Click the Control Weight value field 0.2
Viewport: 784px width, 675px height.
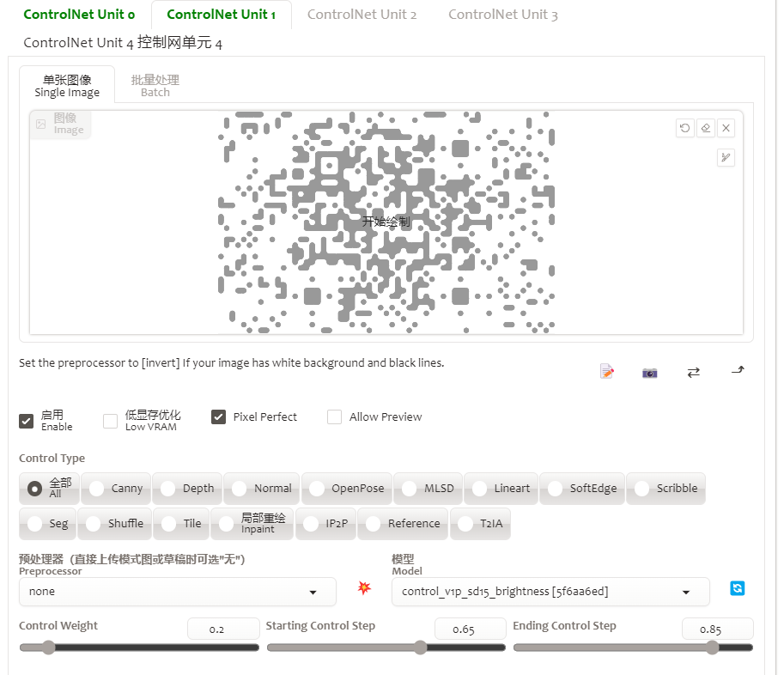click(223, 629)
